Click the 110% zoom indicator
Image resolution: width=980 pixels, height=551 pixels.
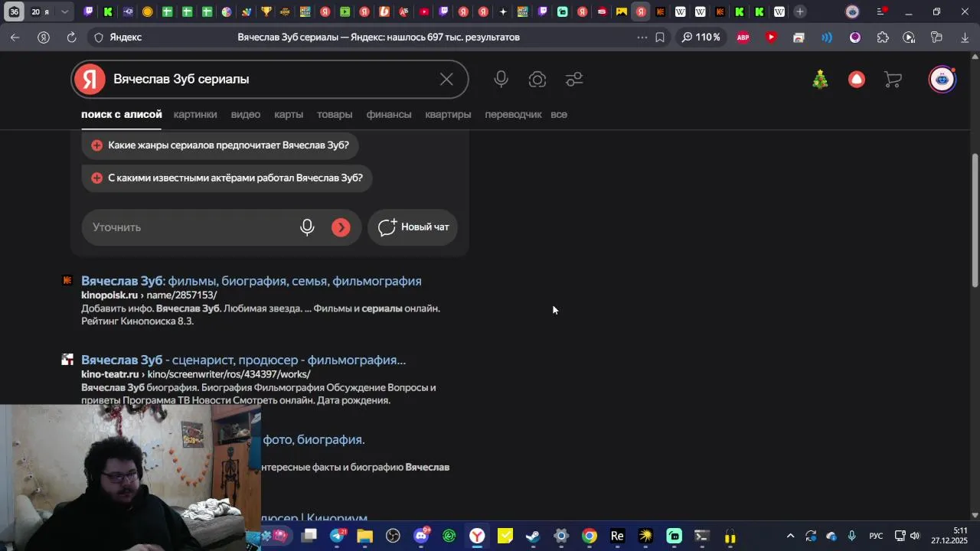click(701, 37)
